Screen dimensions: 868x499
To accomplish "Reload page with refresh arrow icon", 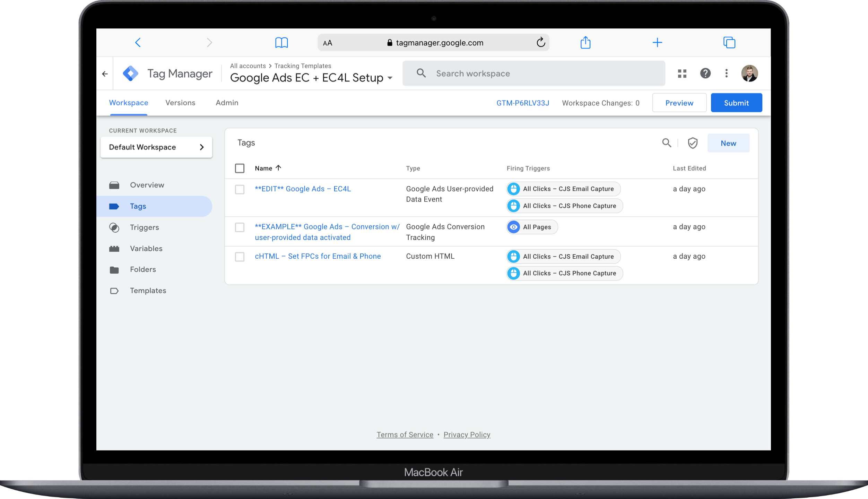I will pos(541,43).
